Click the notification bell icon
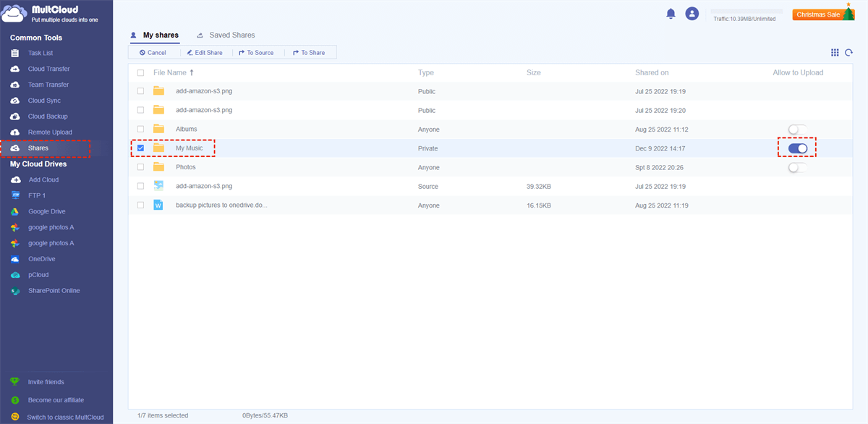The width and height of the screenshot is (868, 424). coord(671,14)
